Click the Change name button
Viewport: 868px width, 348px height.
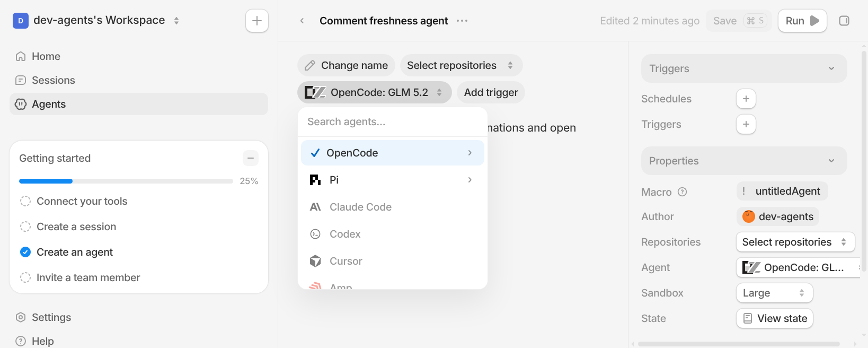tap(347, 65)
